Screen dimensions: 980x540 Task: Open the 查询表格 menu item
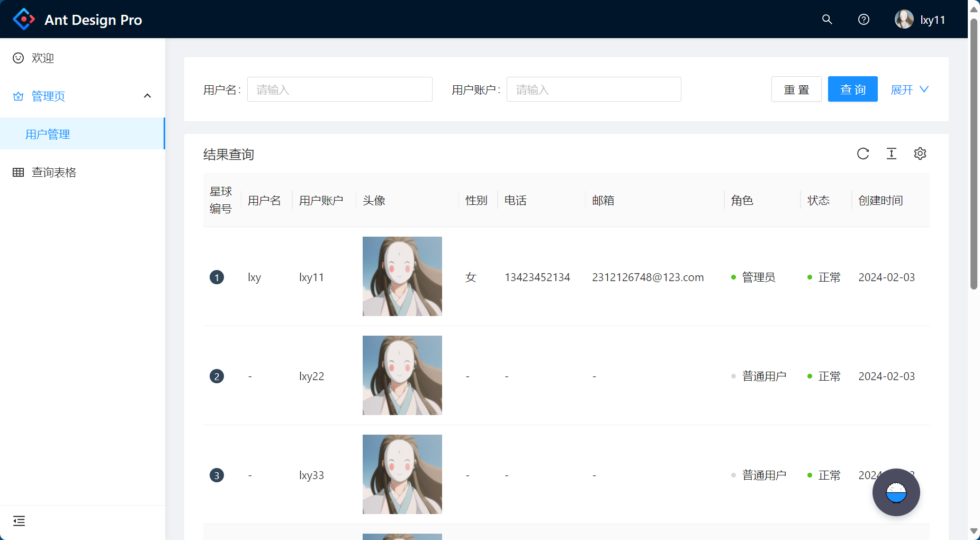[x=83, y=173]
